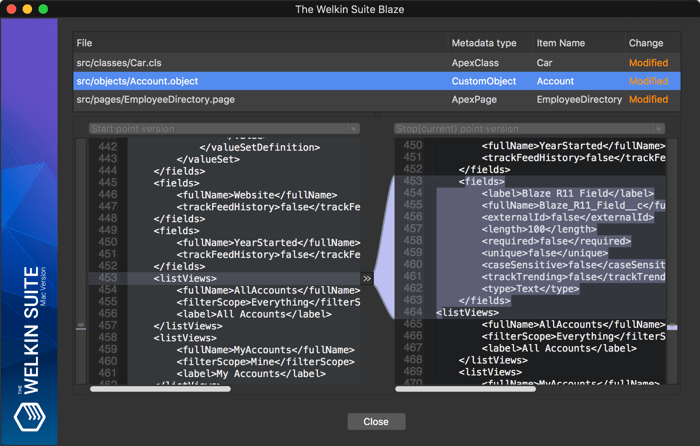Click the Blaze_R11_Field__c fullName line
This screenshot has height=446, width=700.
coord(573,205)
